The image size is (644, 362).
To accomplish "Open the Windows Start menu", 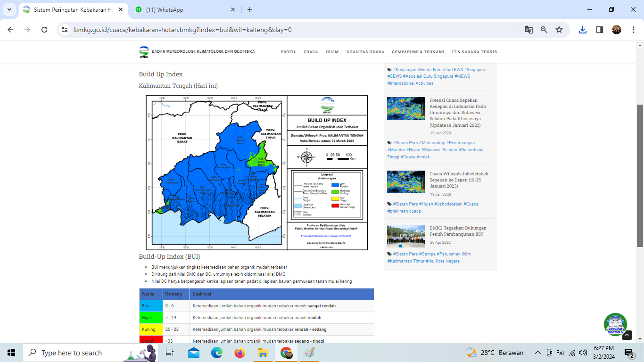I will tap(11, 353).
